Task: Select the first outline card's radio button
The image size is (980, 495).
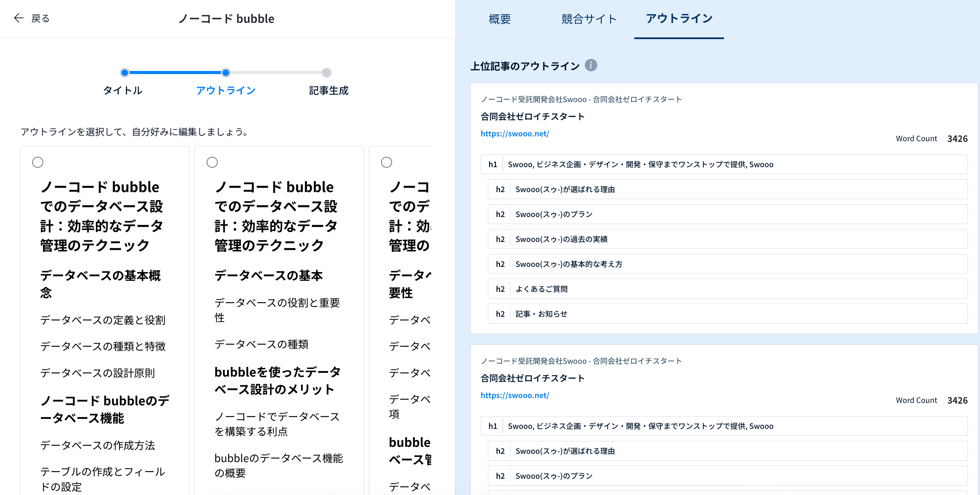Action: 38,162
